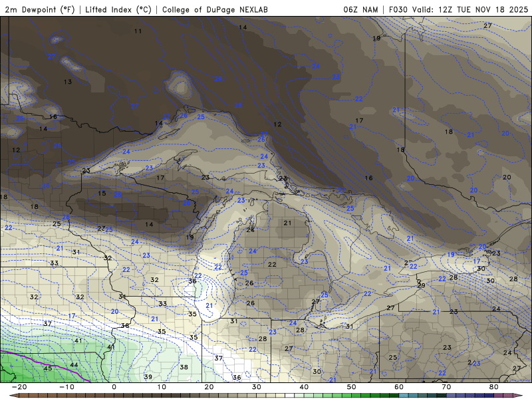The image size is (532, 399).
Task: Click the "40" color scale label
Action: pos(304,387)
